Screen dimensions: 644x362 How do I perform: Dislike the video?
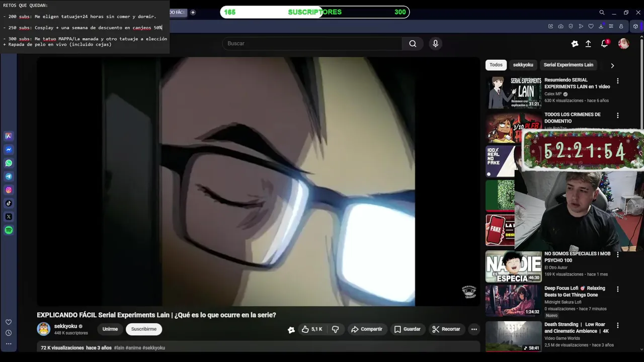click(336, 329)
